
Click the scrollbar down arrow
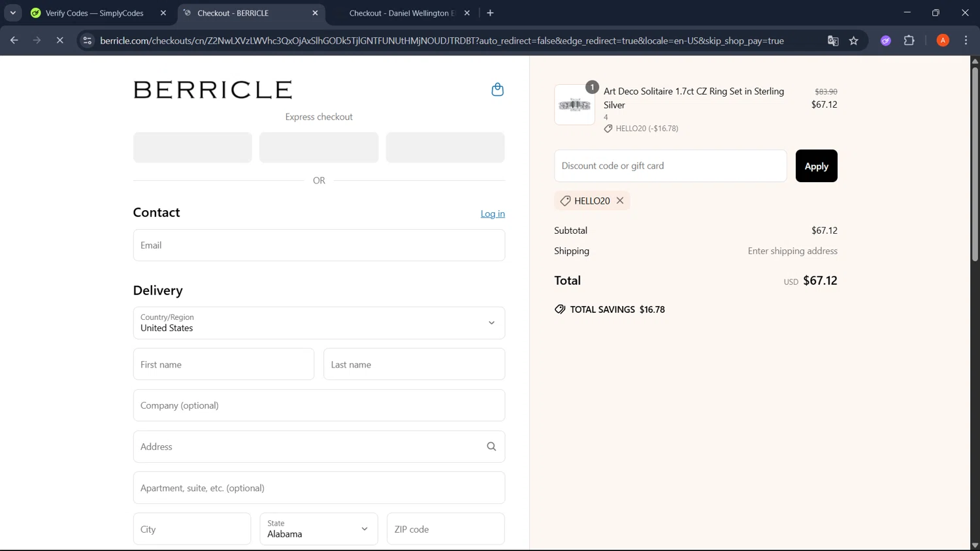pos(975,545)
